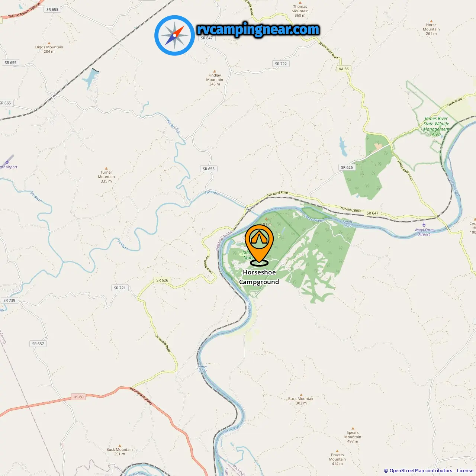
Task: Click the VA 56 route shield
Action: pyautogui.click(x=344, y=69)
